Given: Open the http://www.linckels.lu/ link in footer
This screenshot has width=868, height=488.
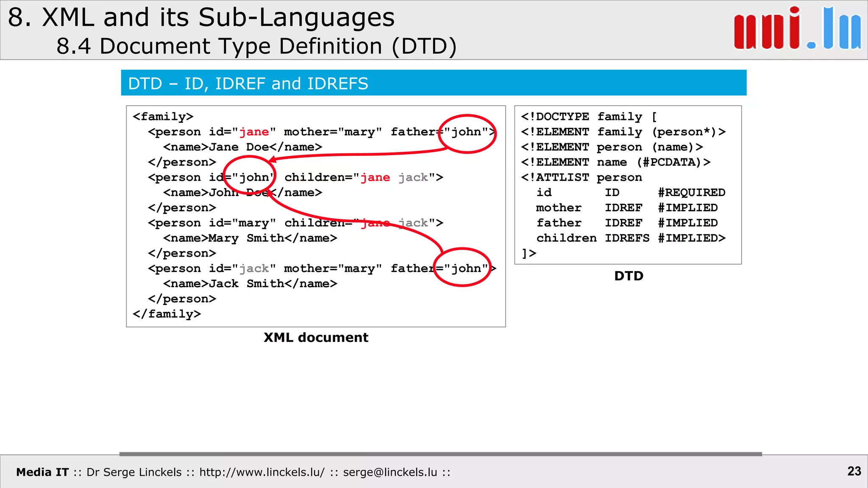Looking at the screenshot, I should tap(262, 472).
